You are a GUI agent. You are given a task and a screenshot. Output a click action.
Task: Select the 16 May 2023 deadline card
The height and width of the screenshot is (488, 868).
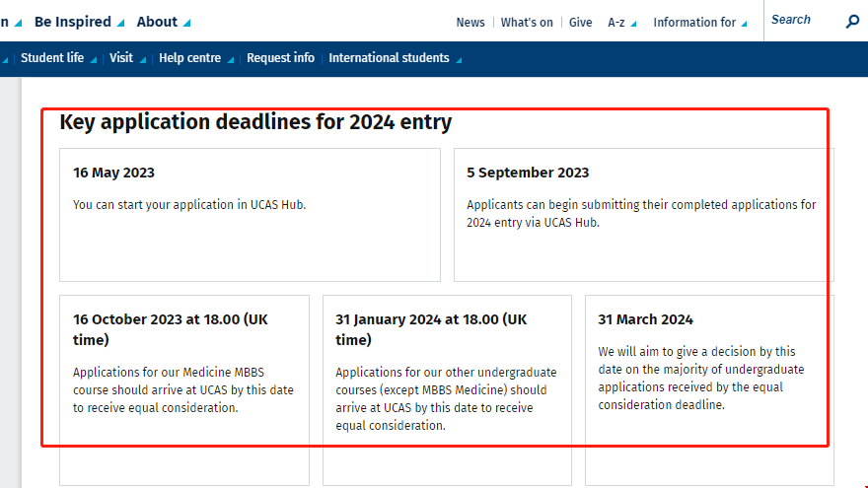(250, 215)
